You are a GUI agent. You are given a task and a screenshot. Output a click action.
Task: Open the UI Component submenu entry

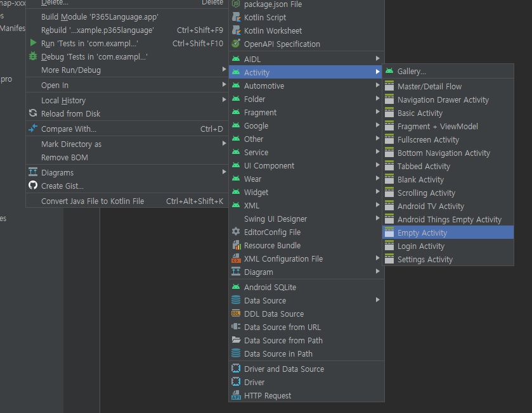click(x=306, y=165)
